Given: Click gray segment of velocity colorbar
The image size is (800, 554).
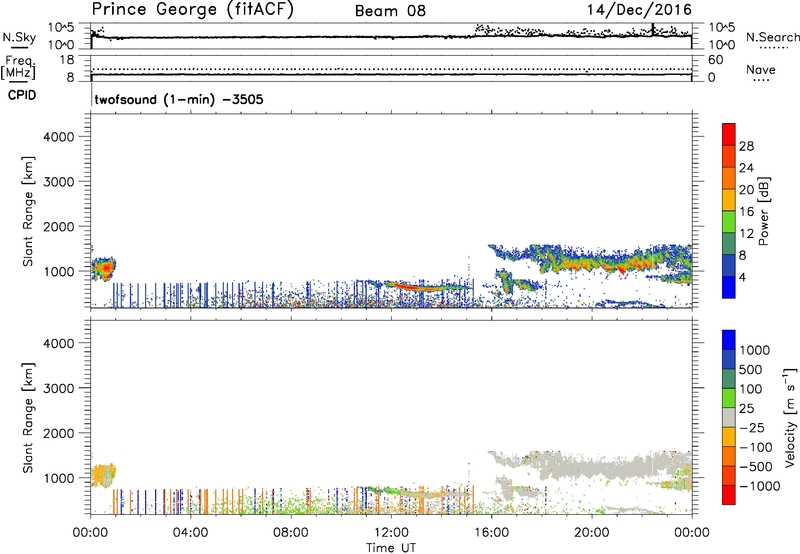Looking at the screenshot, I should pyautogui.click(x=729, y=417).
